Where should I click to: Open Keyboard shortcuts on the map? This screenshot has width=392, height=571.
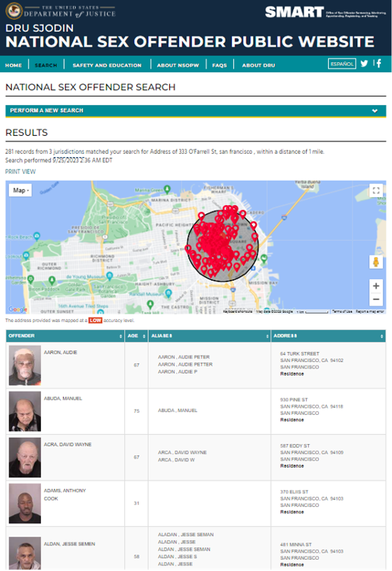tap(238, 311)
